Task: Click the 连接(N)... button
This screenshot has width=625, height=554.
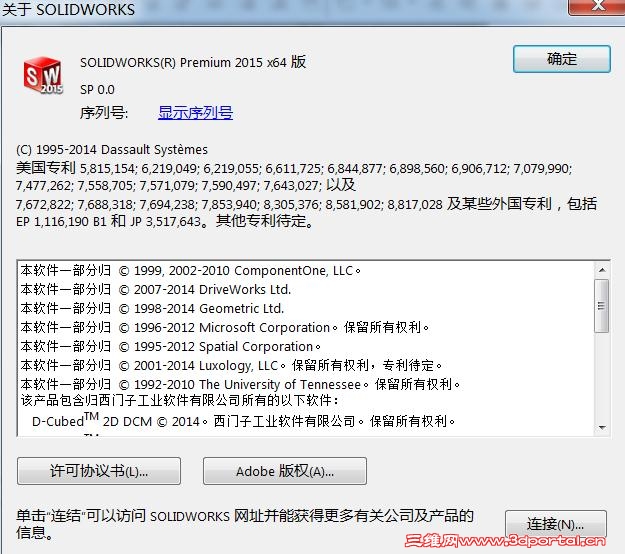Action: 556,524
